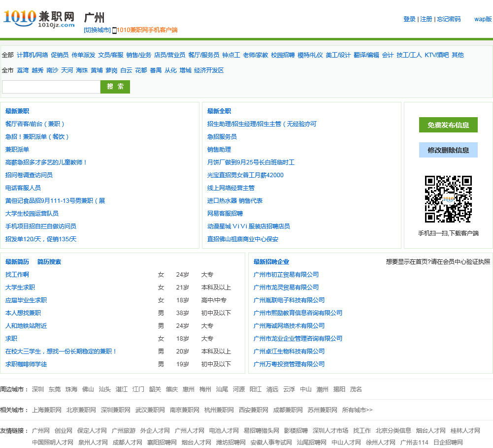Open 急招服务员 job
Screen dimensions: 493x448
(x=222, y=136)
